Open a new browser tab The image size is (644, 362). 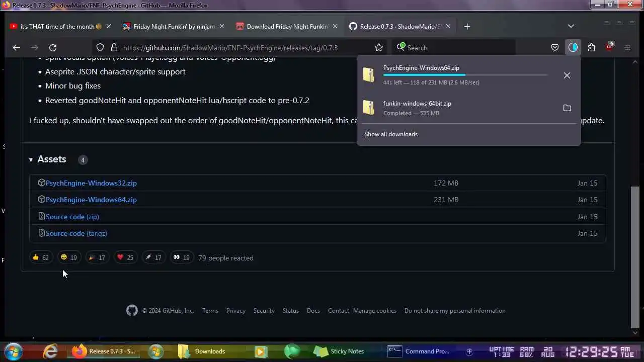coord(467,26)
